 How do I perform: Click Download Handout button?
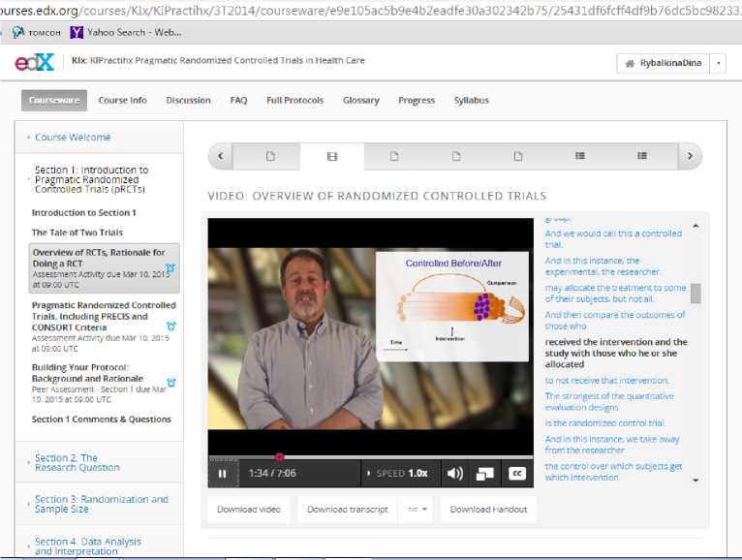pyautogui.click(x=488, y=510)
